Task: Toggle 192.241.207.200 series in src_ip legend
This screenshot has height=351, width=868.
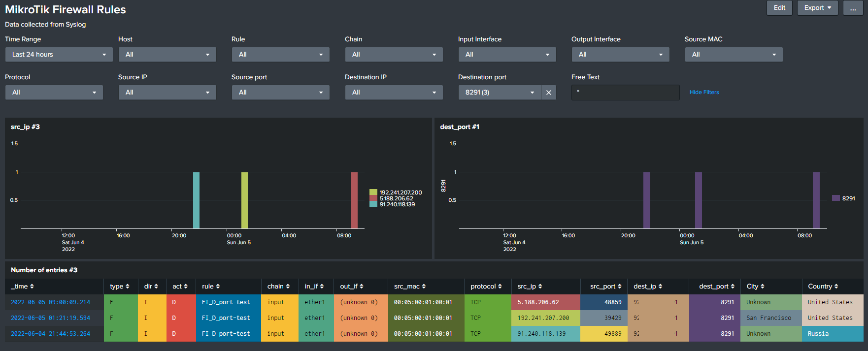Action: (401, 192)
